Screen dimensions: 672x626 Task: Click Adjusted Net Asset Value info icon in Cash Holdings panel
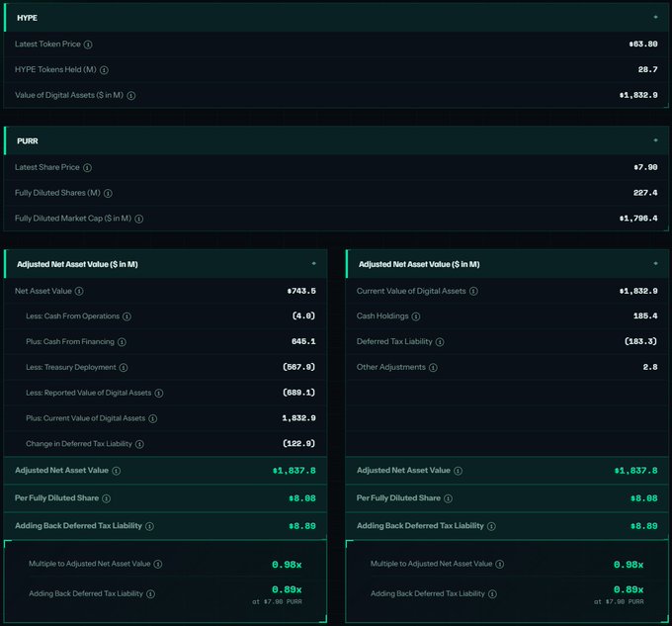tap(459, 471)
